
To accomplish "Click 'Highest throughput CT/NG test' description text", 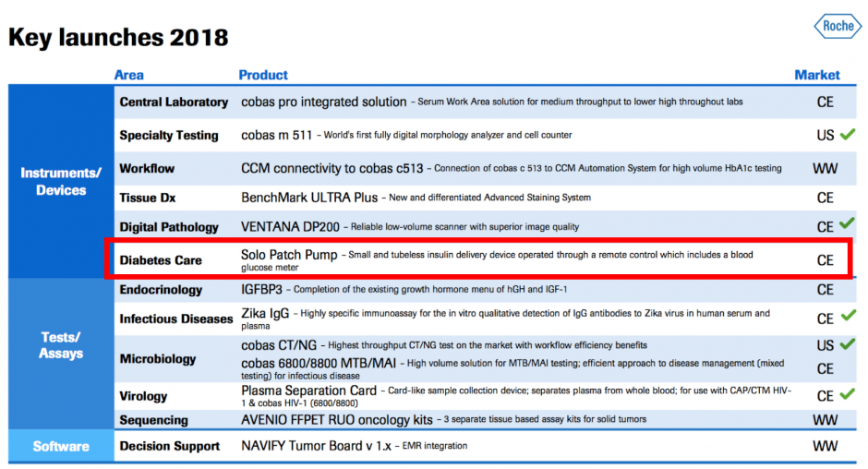I will [488, 345].
